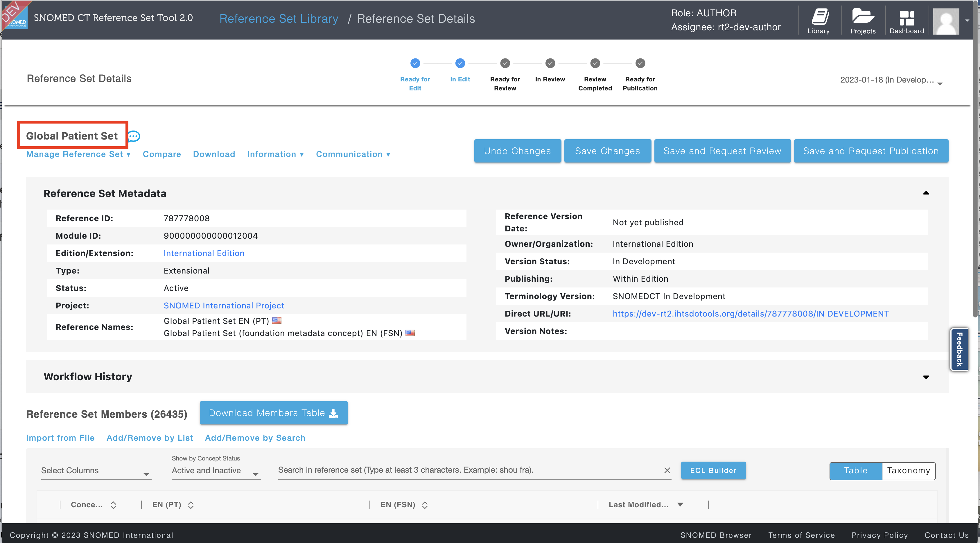
Task: Open the dev-rt2.ihtsdotools.org direct URL
Action: point(751,314)
